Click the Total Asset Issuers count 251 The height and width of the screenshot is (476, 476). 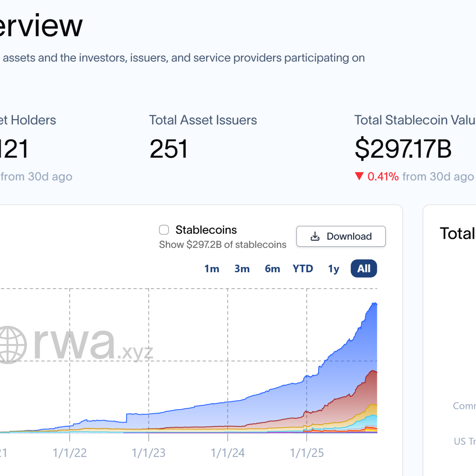point(169,149)
